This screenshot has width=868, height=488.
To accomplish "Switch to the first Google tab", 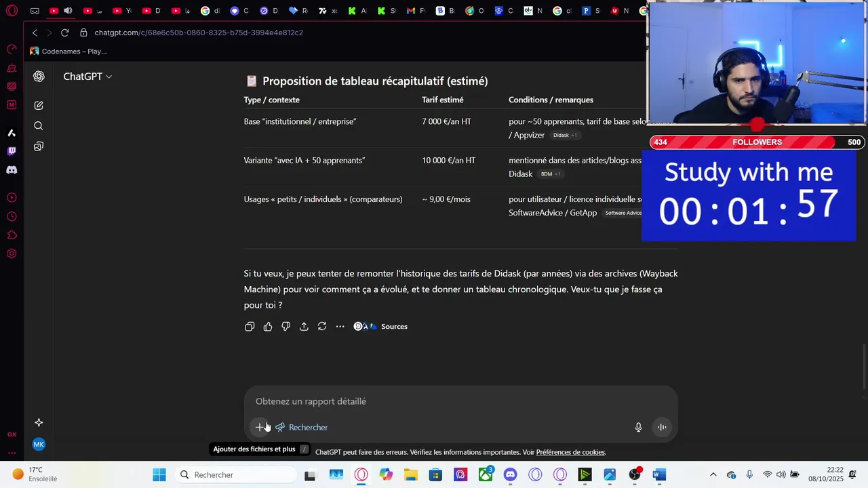I will [205, 11].
